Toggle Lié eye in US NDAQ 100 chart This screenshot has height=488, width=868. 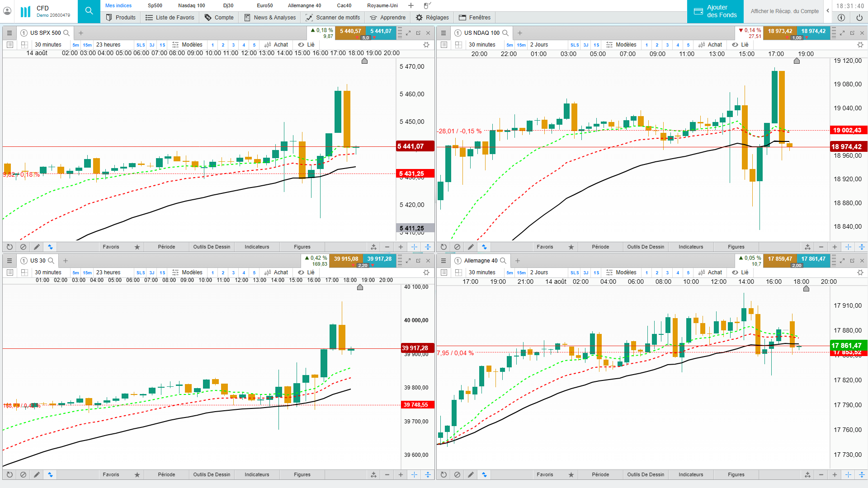[x=735, y=45]
